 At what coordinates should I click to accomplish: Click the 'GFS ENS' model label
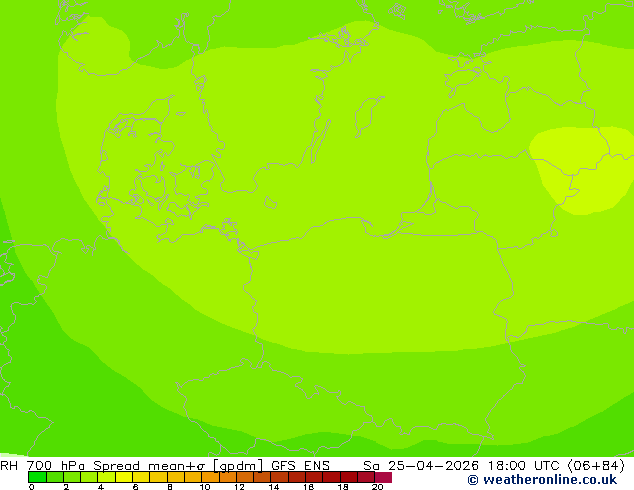(300, 466)
